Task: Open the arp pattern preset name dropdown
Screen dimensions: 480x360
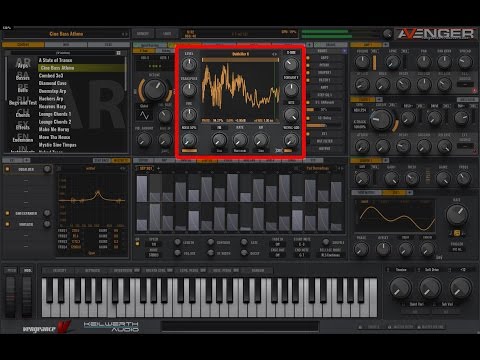Action: tap(318, 168)
